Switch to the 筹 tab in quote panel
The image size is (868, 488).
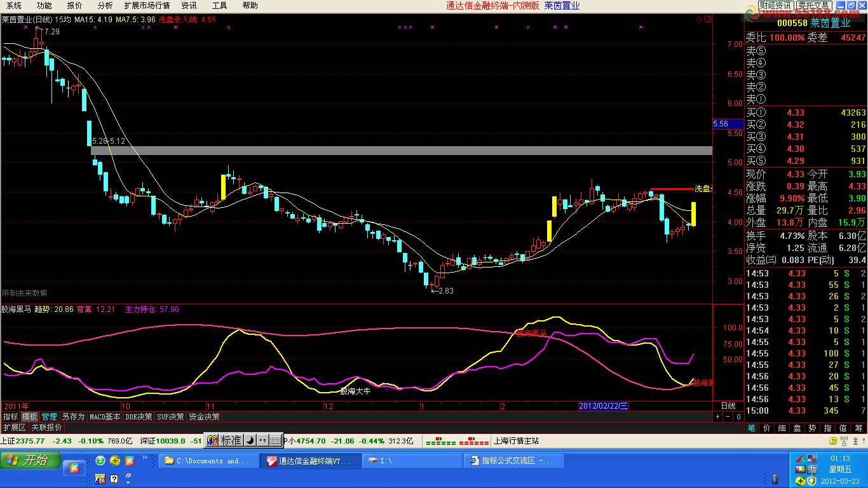click(858, 428)
